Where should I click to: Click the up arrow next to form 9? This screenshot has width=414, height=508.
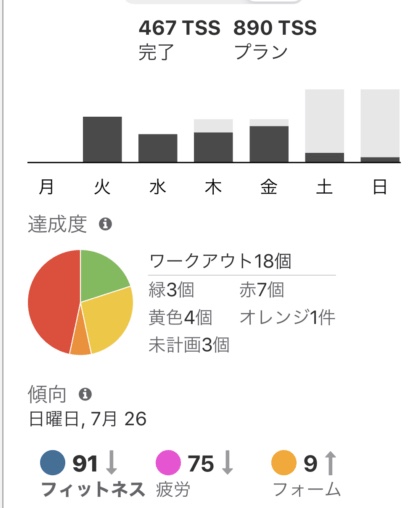click(x=330, y=463)
